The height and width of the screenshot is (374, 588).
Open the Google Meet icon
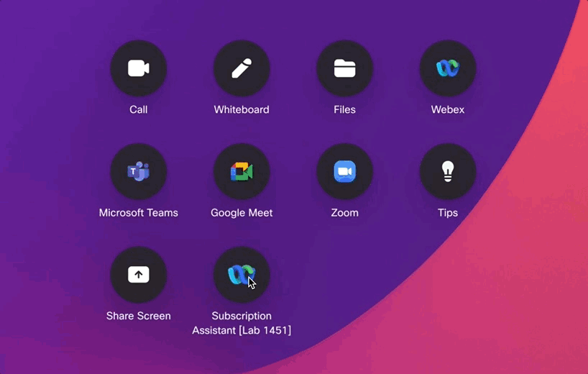pos(242,171)
